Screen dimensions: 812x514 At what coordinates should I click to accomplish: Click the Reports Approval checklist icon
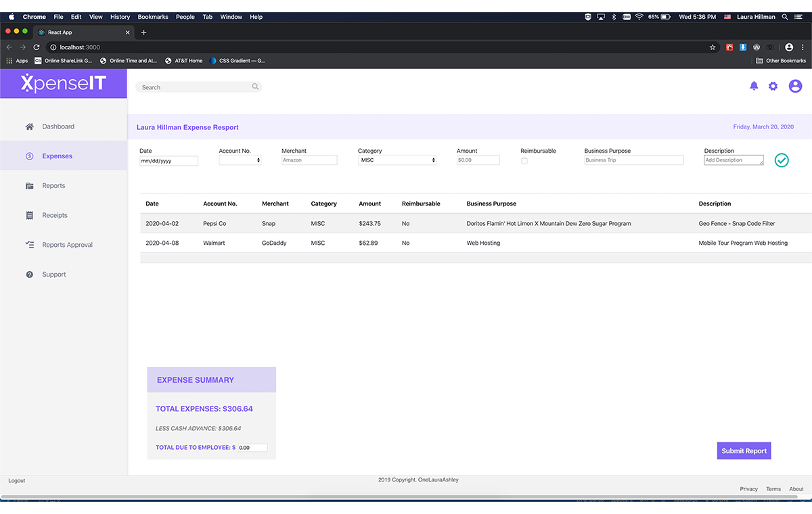point(30,245)
